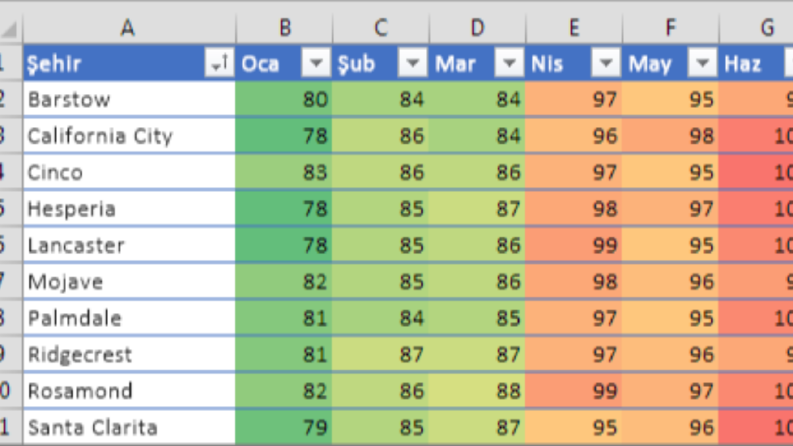793x446 pixels.
Task: Click California City's May value 98
Action: tap(670, 136)
